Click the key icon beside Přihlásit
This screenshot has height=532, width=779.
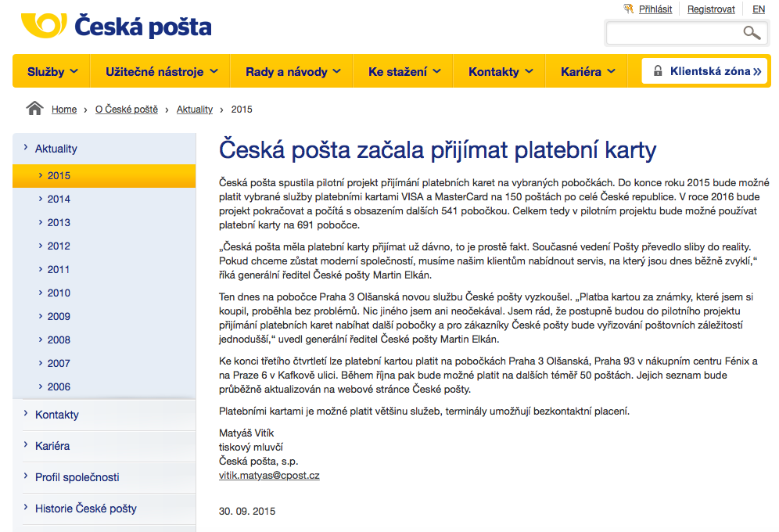(x=629, y=9)
